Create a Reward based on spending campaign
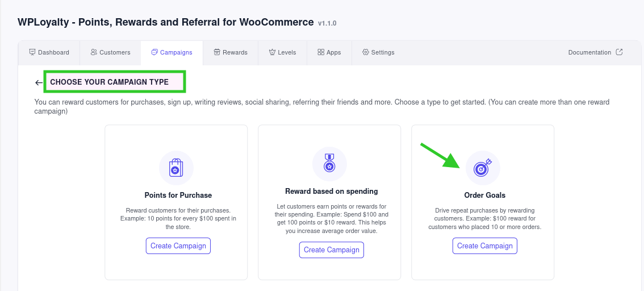 (x=332, y=250)
